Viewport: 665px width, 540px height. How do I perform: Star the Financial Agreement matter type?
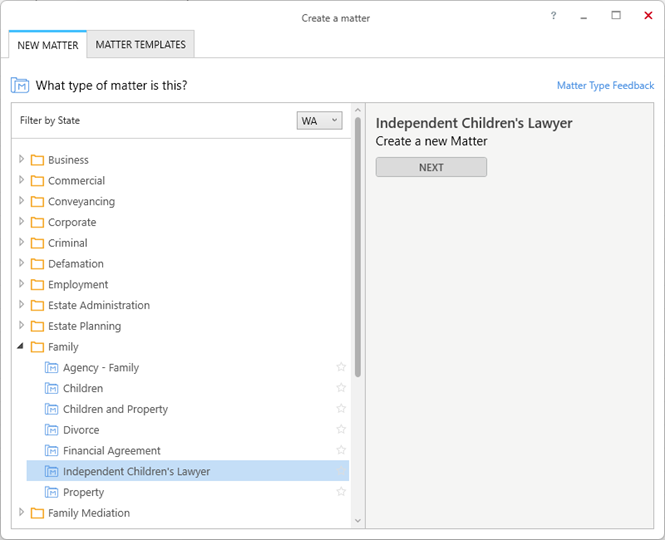[341, 451]
